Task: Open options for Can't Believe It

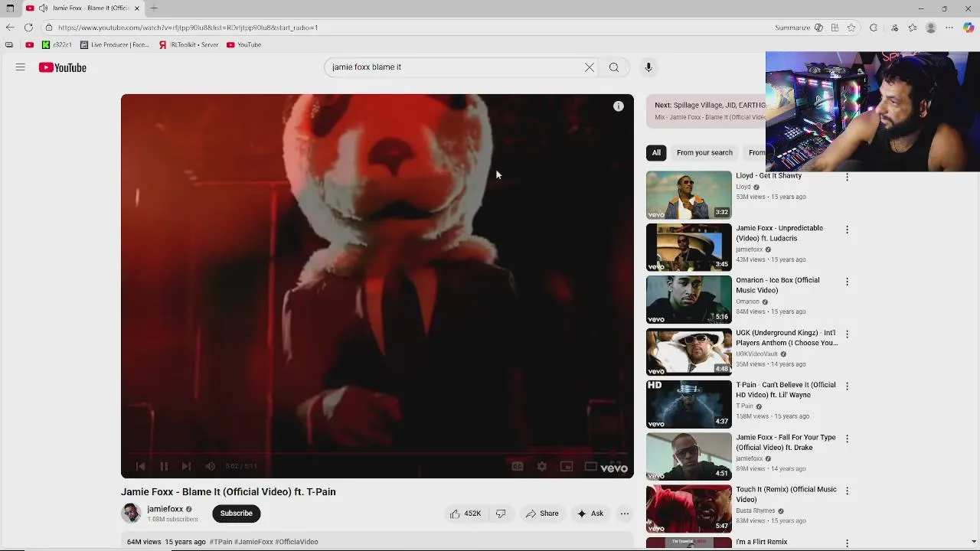Action: coord(847,386)
